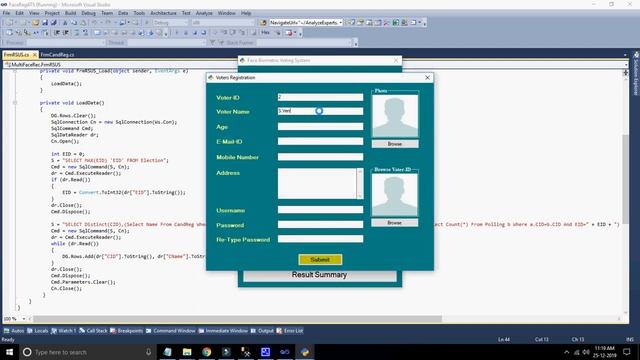
Task: Click the Cut scissors toolbar icon
Action: 64,23
